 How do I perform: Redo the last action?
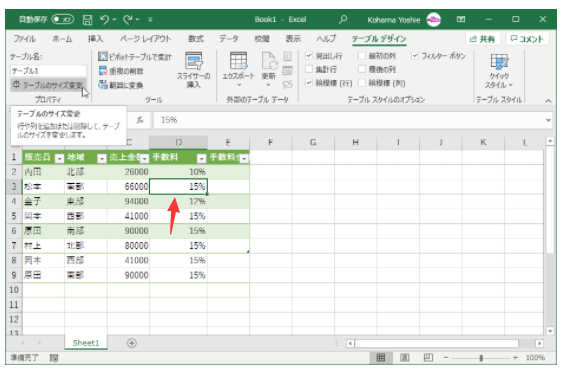128,19
